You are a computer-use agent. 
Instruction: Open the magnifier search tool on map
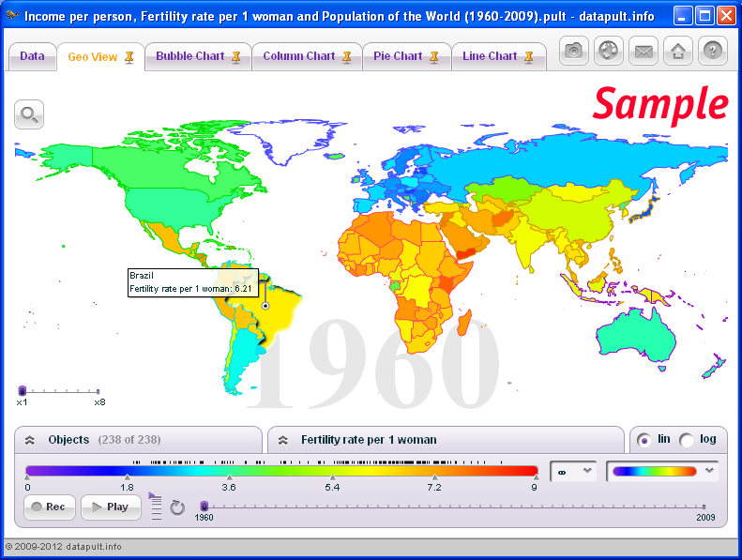29,114
